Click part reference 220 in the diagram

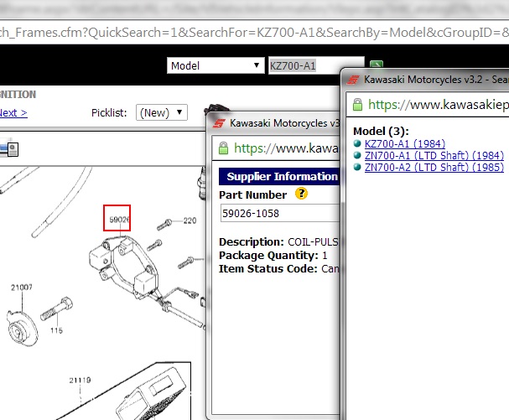click(190, 221)
